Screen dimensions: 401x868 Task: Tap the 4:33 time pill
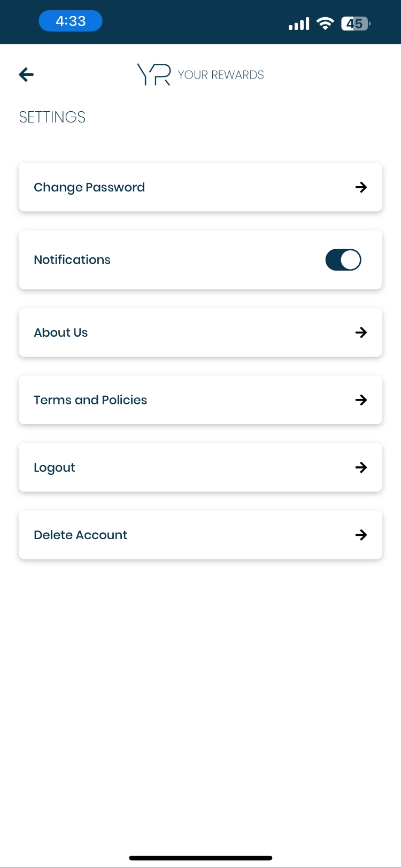(x=71, y=21)
